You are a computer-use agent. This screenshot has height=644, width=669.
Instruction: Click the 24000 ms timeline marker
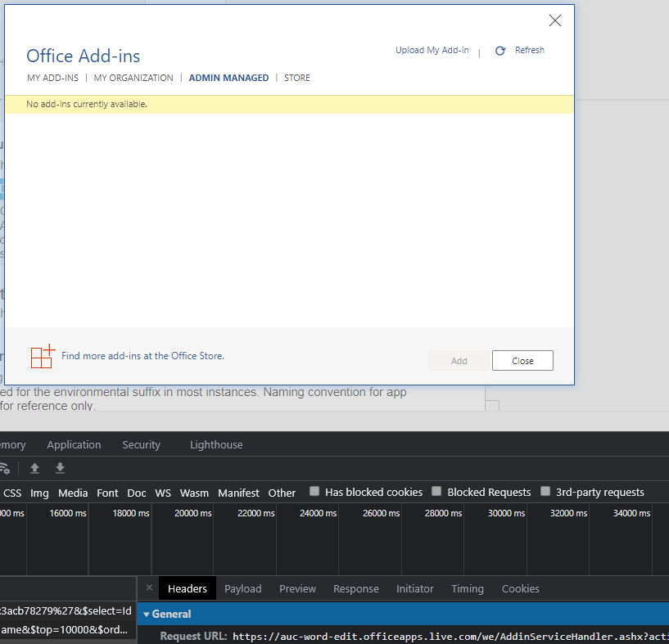pos(318,512)
